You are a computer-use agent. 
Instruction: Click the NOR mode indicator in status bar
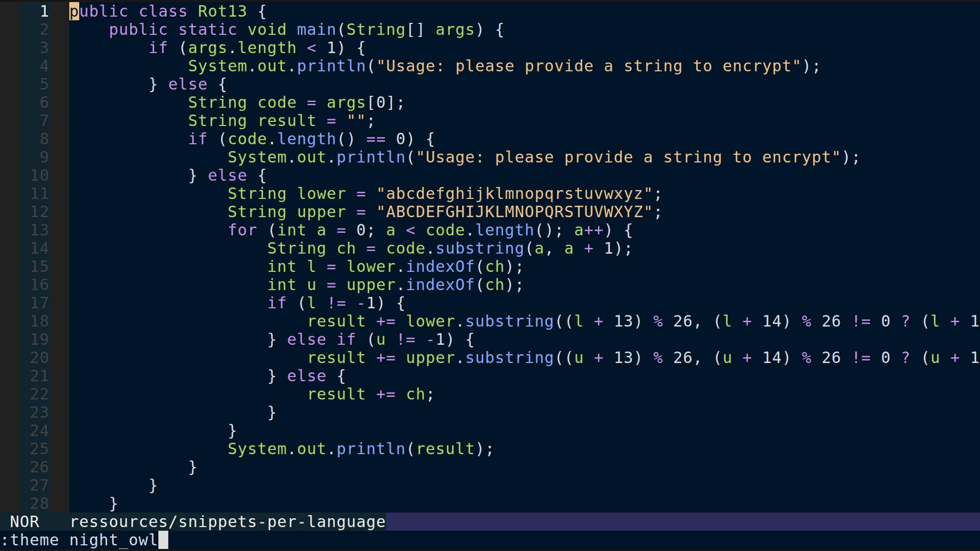click(24, 521)
